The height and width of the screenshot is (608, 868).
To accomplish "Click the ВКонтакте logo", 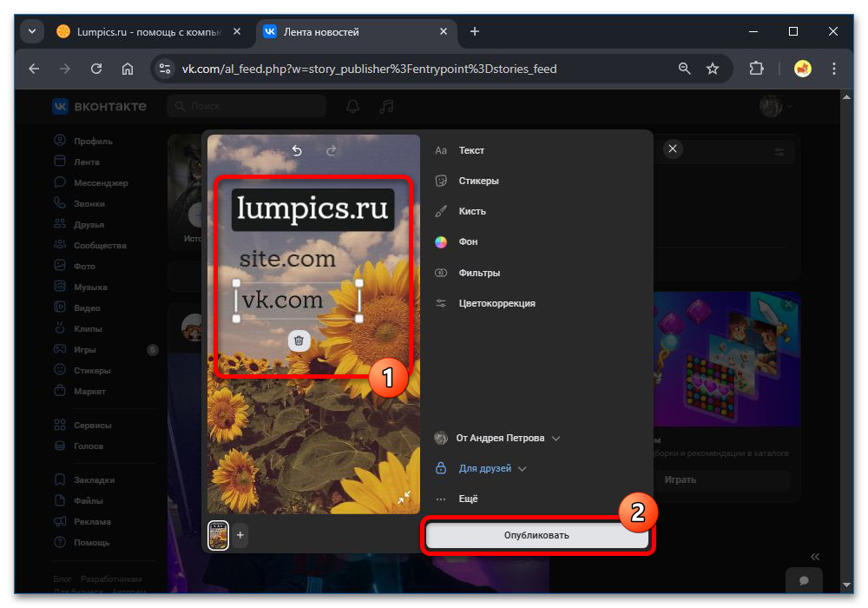I will pyautogui.click(x=100, y=106).
